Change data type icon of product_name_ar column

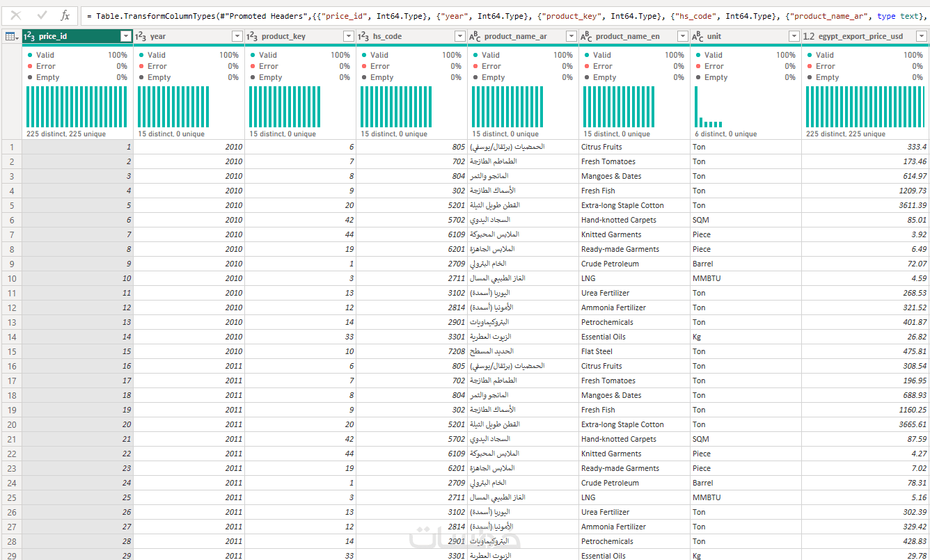click(x=475, y=36)
